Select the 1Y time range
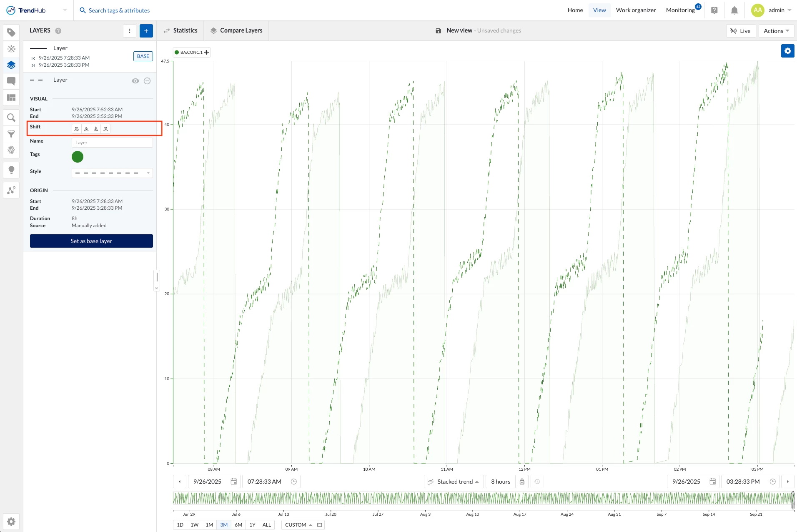This screenshot has height=532, width=797. point(253,525)
